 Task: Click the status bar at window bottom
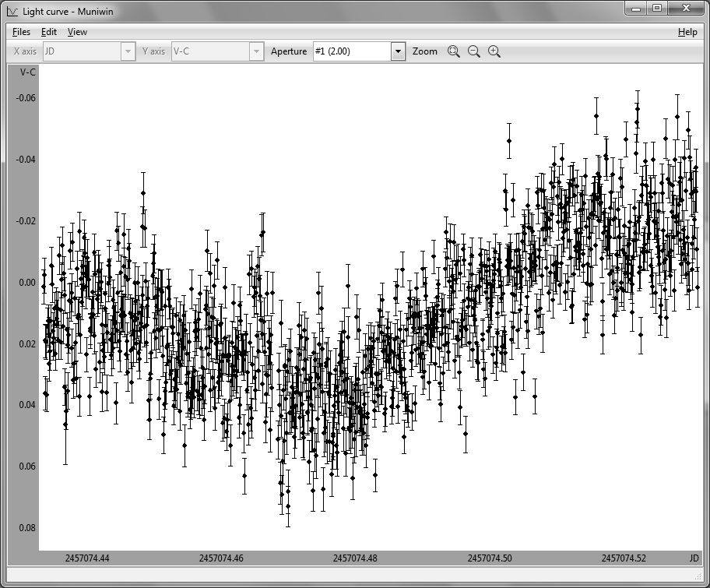(354, 576)
